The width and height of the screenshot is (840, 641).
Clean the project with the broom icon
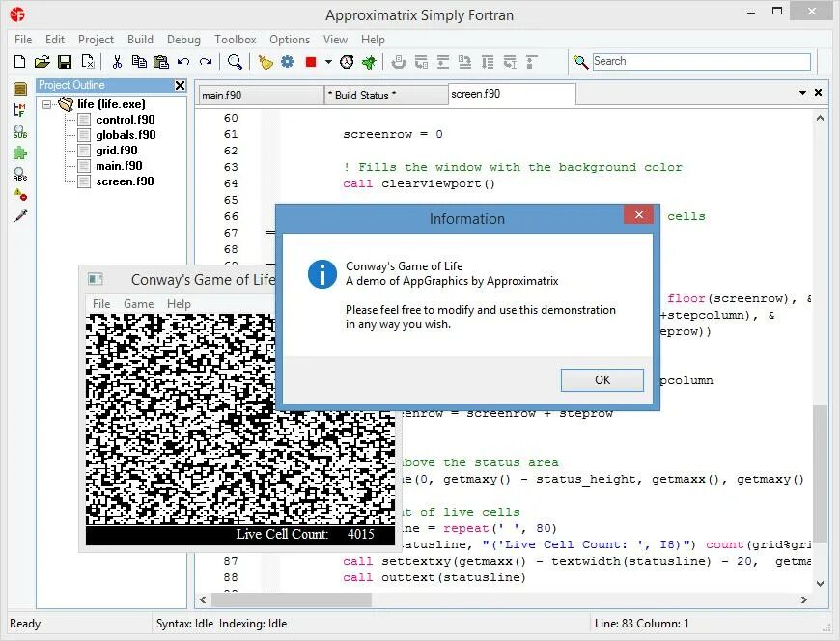[x=266, y=62]
